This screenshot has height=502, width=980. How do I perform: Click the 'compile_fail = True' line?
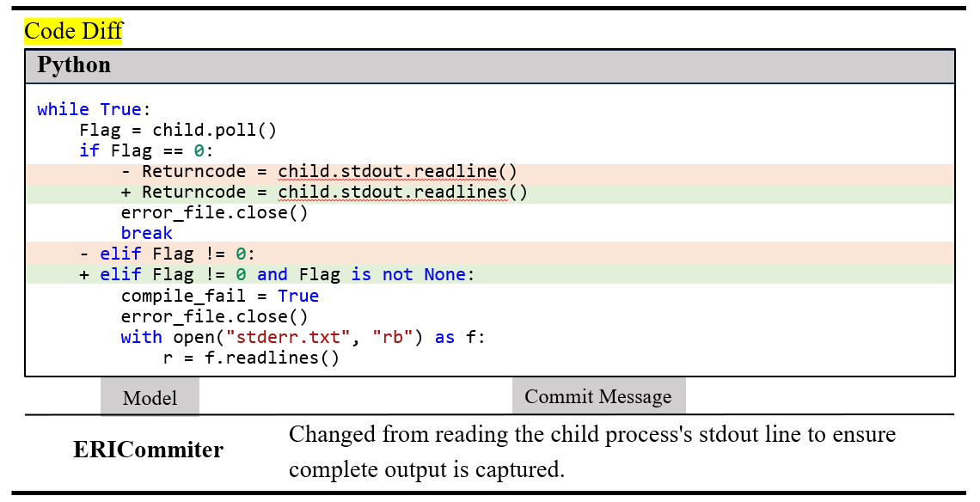point(219,296)
